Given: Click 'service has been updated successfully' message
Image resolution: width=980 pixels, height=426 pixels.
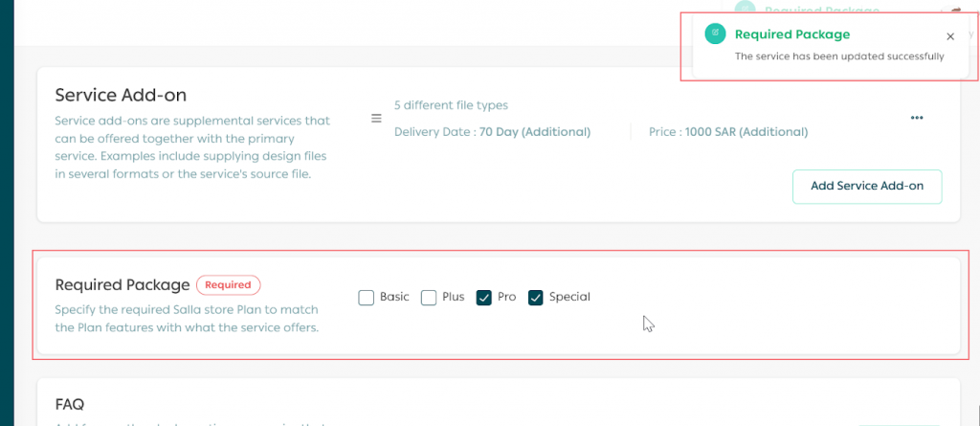Looking at the screenshot, I should pyautogui.click(x=838, y=56).
